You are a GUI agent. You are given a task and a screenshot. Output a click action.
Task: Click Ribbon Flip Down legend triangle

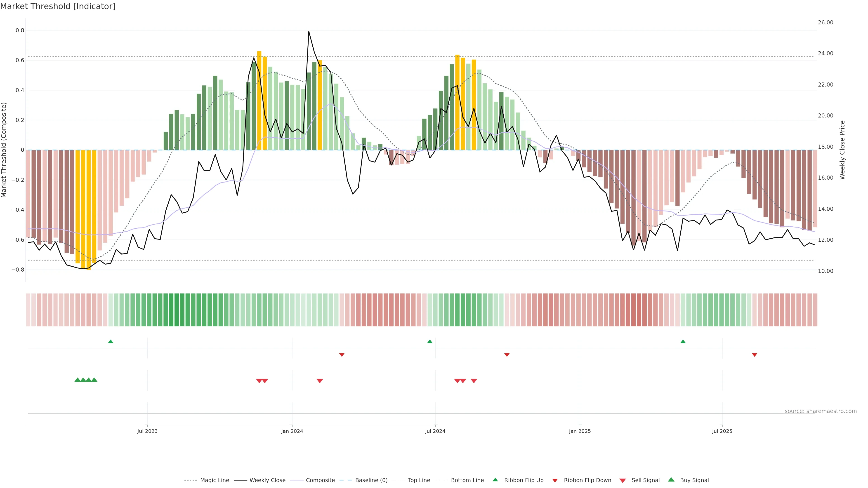click(555, 481)
